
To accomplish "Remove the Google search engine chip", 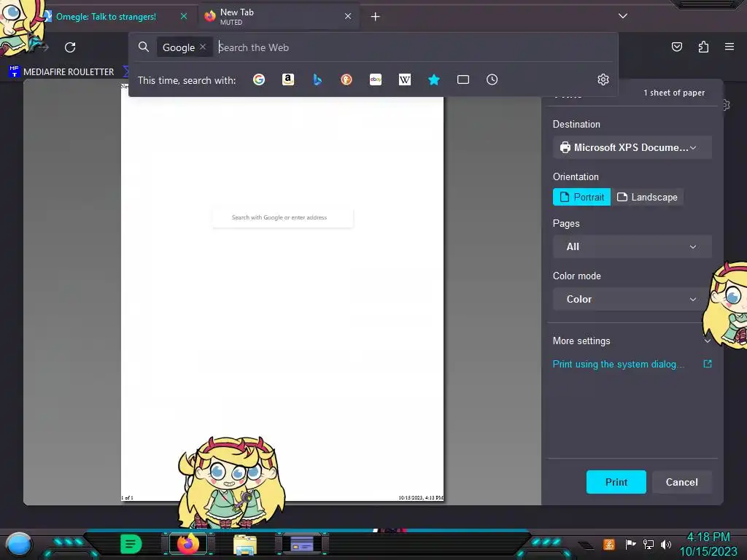I will tap(203, 47).
